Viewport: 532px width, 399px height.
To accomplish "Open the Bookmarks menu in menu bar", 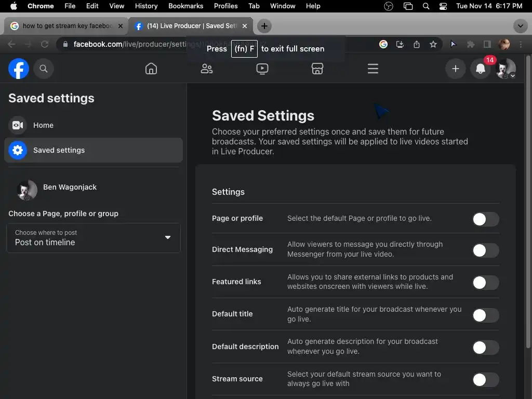I will [185, 6].
